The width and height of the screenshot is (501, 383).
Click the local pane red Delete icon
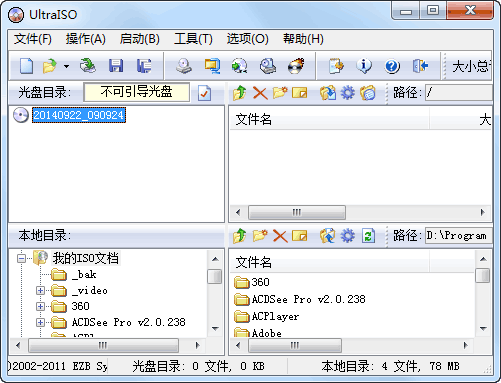pyautogui.click(x=280, y=236)
